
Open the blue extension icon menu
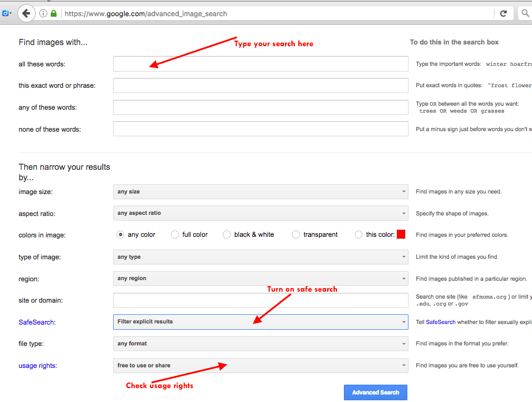click(6, 14)
